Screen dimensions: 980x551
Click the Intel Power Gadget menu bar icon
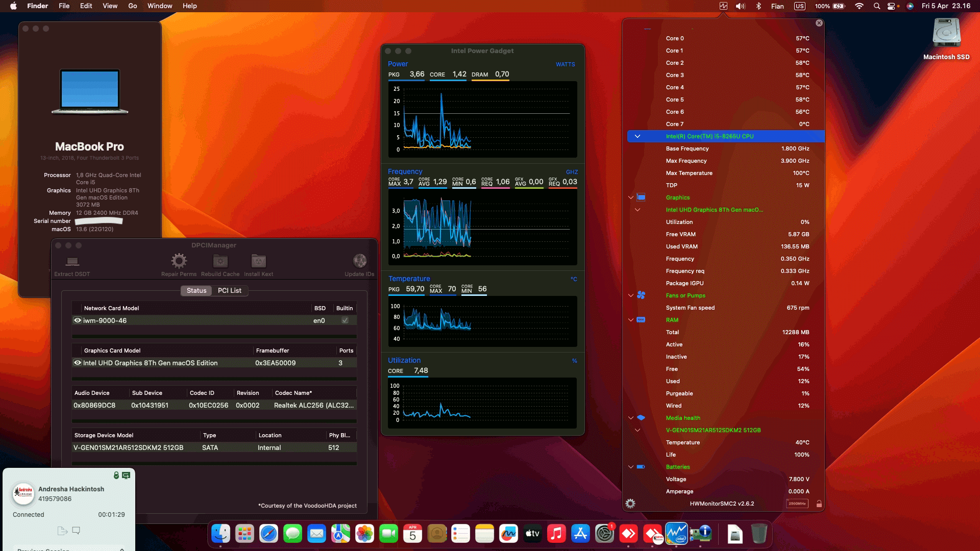(722, 6)
